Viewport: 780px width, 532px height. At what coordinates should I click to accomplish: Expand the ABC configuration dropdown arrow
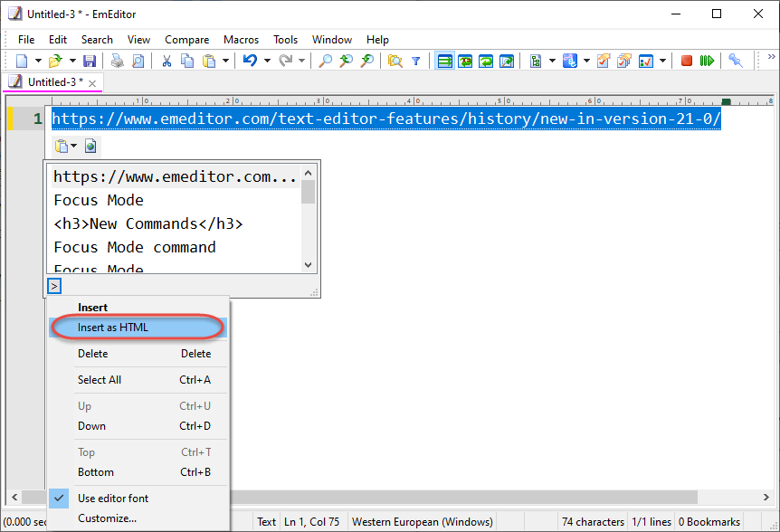point(586,61)
